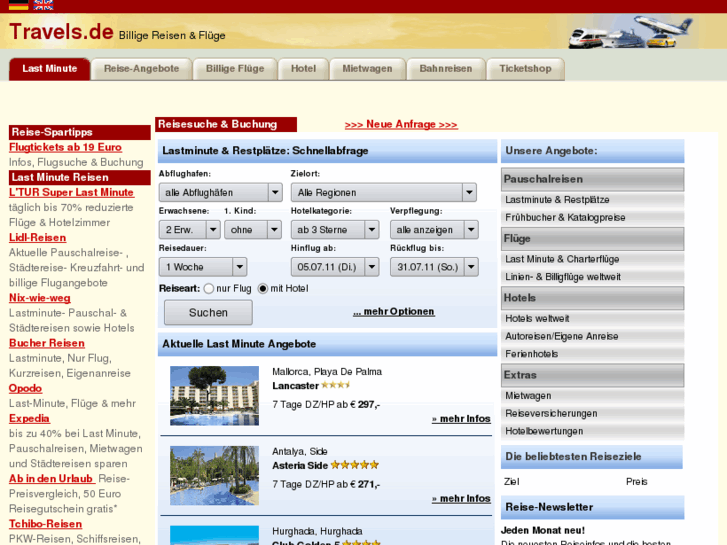Screen dimensions: 727x545
Task: Open the Ferienhotels menu entry
Action: click(x=593, y=354)
